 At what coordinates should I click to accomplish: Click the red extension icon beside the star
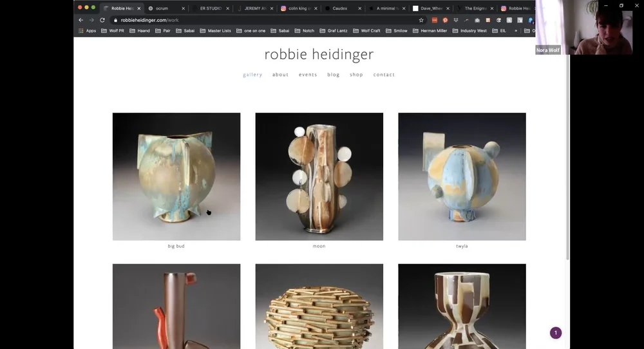[434, 20]
